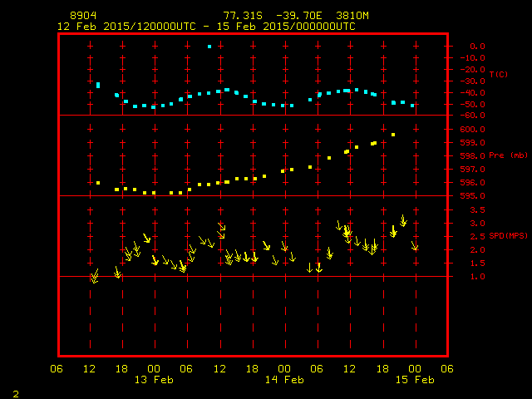The image size is (532, 399).
Task: Click the 596.0 pressure axis label
Action: pos(473,183)
